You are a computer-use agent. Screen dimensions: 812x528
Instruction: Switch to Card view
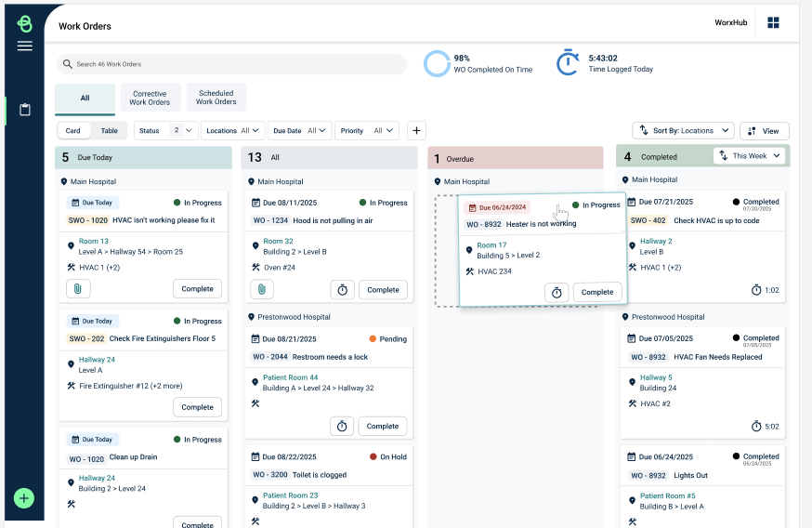pyautogui.click(x=73, y=130)
